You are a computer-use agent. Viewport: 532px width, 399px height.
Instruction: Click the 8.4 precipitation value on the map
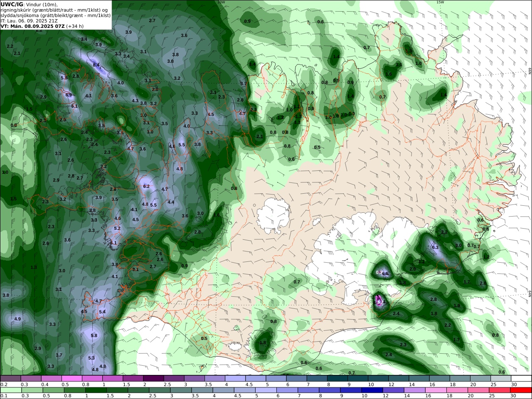tap(96, 65)
